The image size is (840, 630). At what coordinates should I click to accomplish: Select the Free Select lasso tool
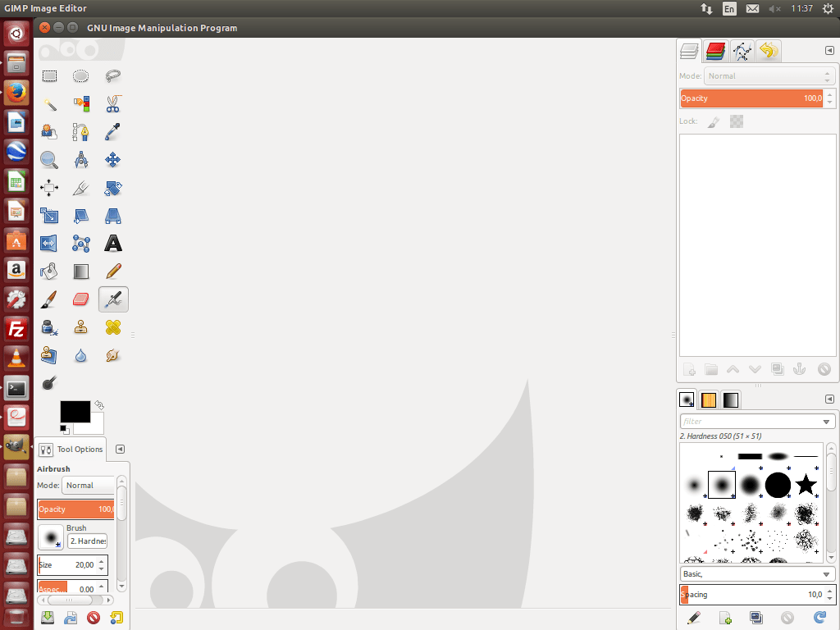point(113,76)
